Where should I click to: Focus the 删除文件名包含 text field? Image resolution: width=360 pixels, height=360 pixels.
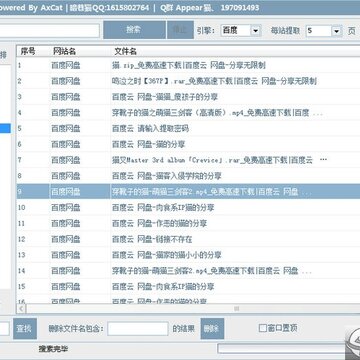click(x=138, y=329)
